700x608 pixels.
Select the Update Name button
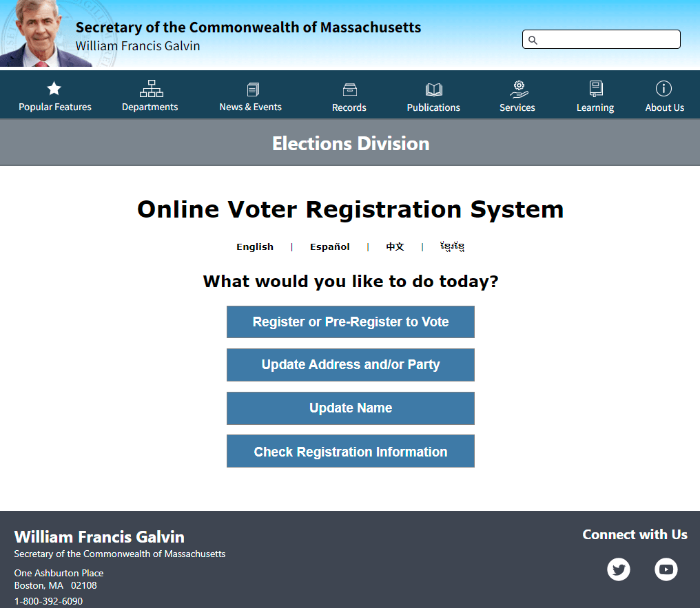(x=351, y=408)
